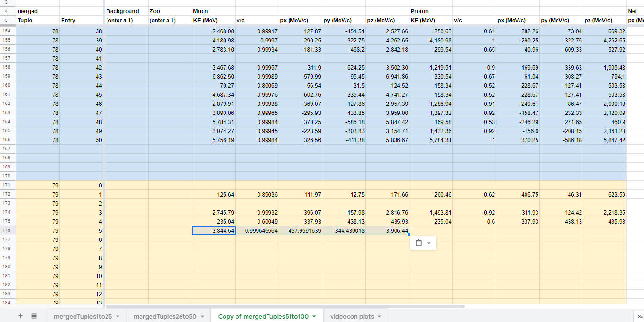This screenshot has height=322, width=644.
Task: Select Proton KE cell 1,397.32
Action: 431,113
